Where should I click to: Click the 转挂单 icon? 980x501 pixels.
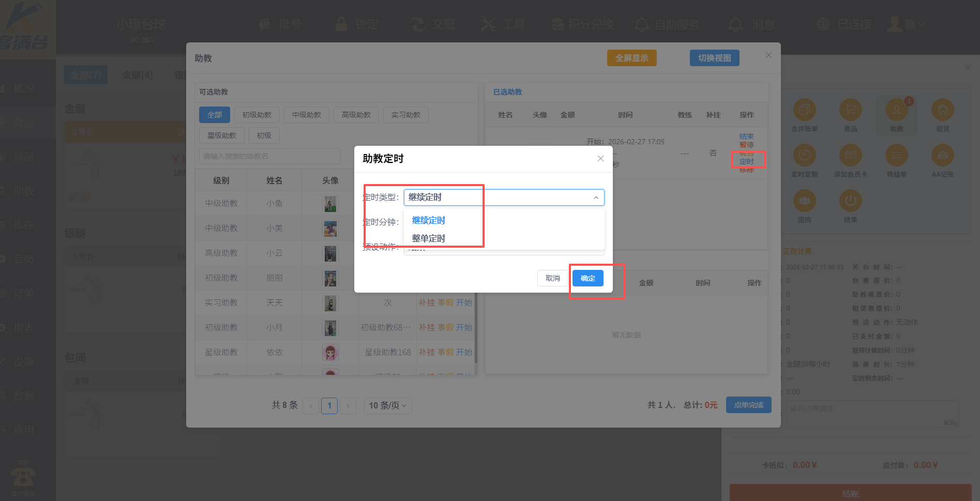tap(896, 155)
